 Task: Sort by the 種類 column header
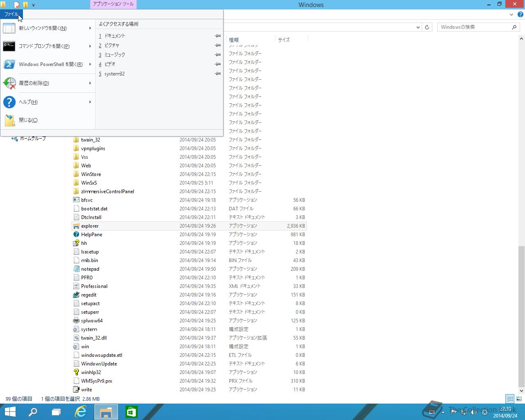[251, 40]
